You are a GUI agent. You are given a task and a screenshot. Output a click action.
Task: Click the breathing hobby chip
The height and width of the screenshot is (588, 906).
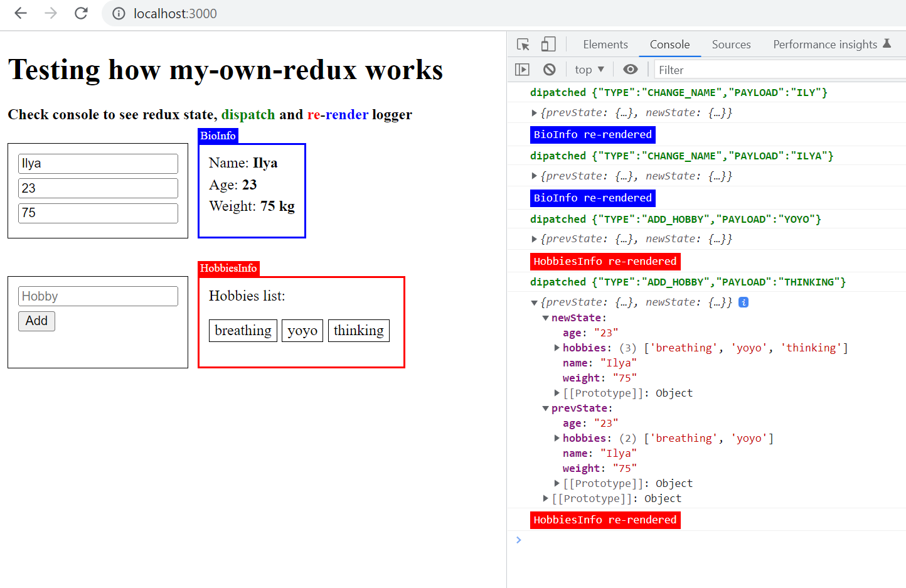click(x=243, y=331)
